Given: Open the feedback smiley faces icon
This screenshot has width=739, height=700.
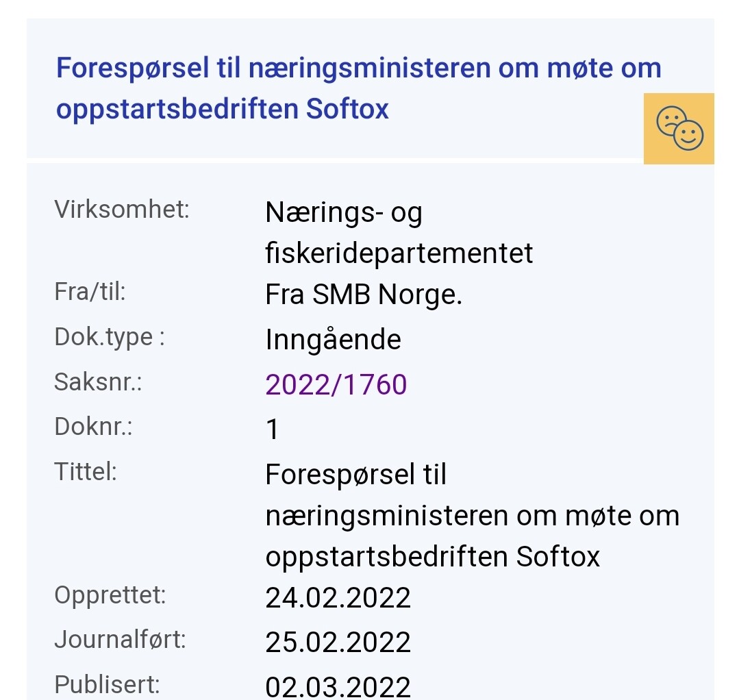Looking at the screenshot, I should (679, 129).
